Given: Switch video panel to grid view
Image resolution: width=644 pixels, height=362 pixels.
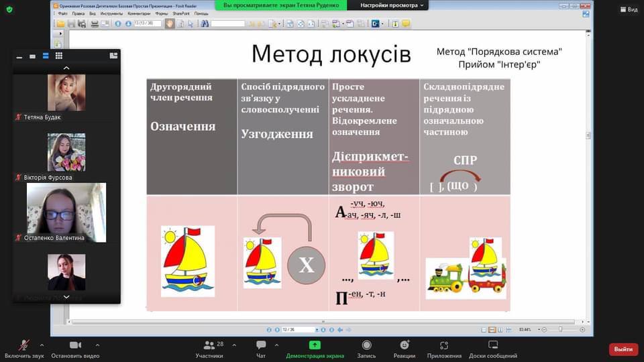Looking at the screenshot, I should (59, 56).
